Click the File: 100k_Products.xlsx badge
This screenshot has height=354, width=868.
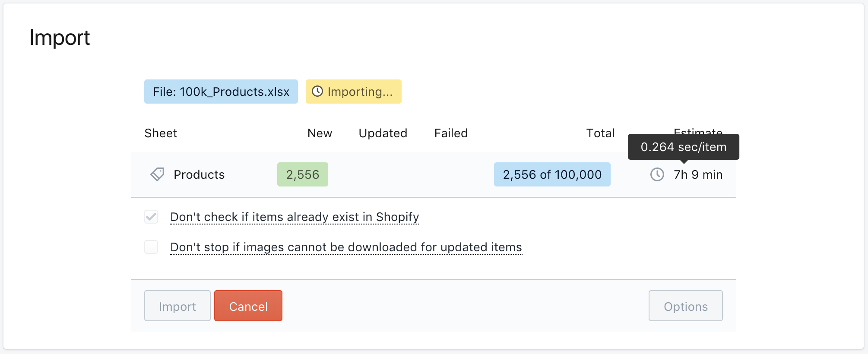(221, 92)
